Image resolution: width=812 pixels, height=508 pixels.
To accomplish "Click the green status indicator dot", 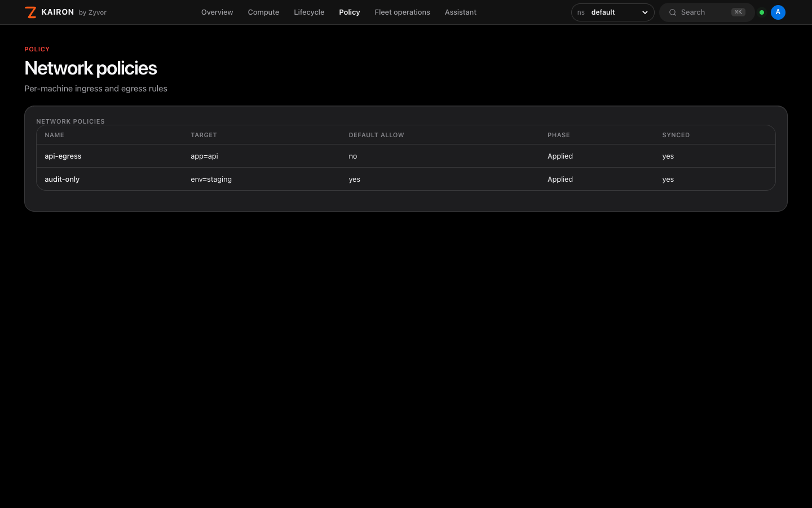I will [762, 12].
